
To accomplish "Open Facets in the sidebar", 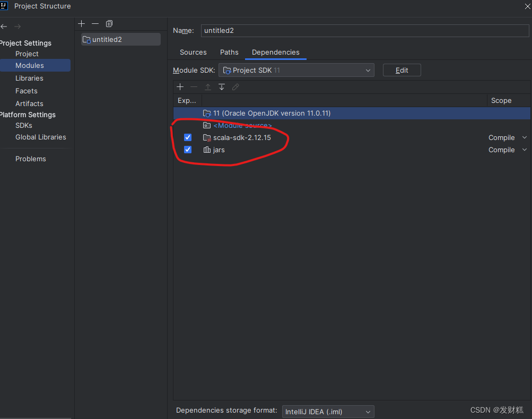I will 26,91.
